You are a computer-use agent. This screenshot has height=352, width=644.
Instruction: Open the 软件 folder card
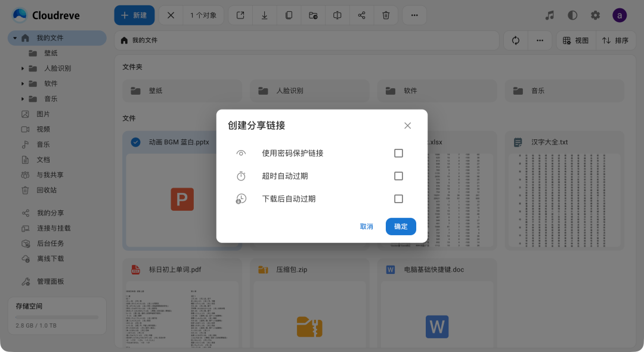(437, 91)
